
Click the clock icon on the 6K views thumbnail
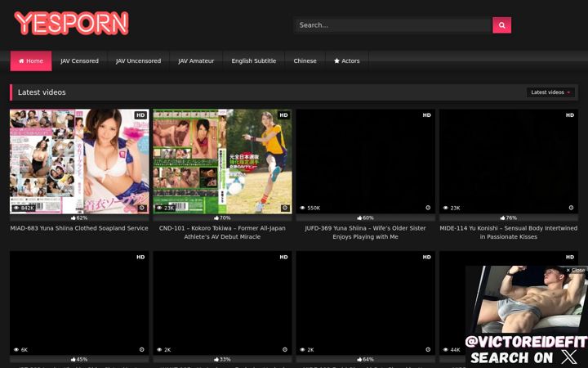pos(142,350)
